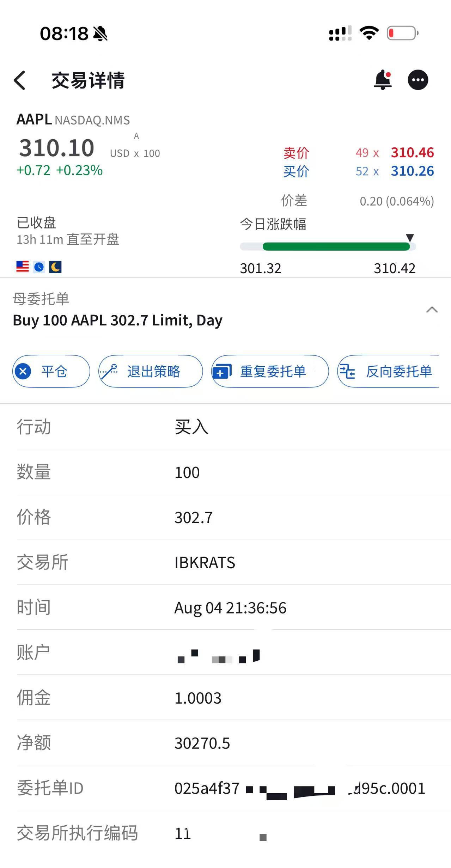Tap the day low 301.32
Viewport: 451px width, 868px height.
pyautogui.click(x=261, y=268)
